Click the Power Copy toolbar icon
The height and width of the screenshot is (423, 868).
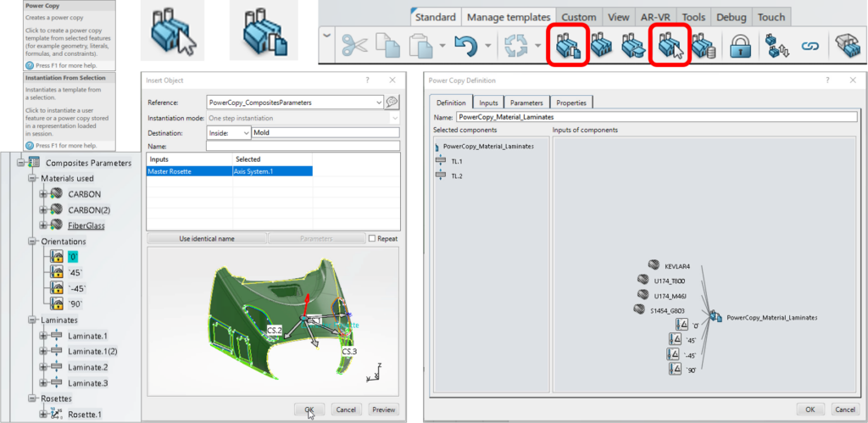pos(570,47)
